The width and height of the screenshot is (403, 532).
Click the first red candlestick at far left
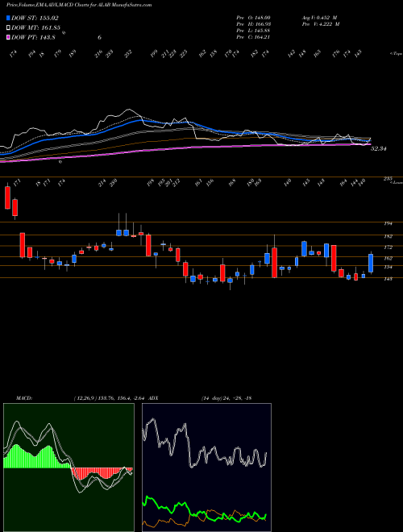coord(7,197)
